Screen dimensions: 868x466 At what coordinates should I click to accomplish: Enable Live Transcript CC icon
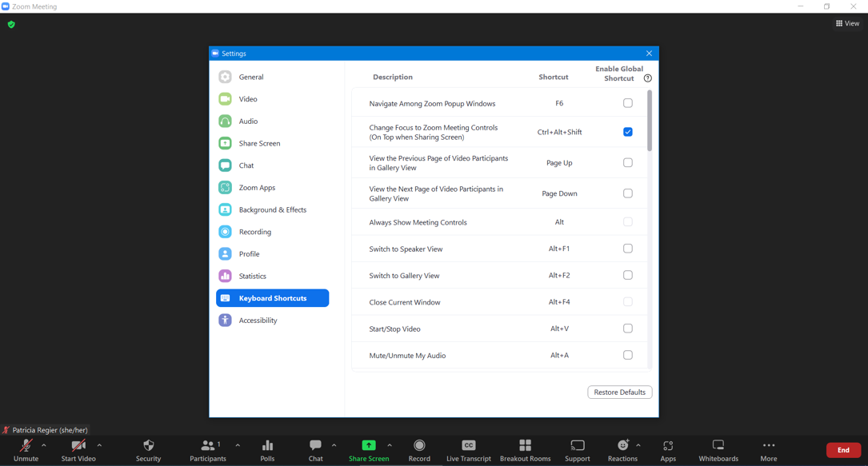(468, 445)
